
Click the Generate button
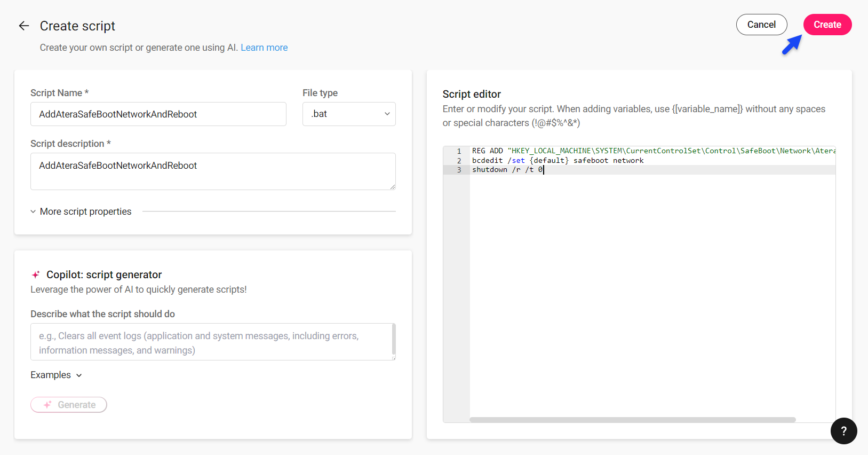point(69,405)
